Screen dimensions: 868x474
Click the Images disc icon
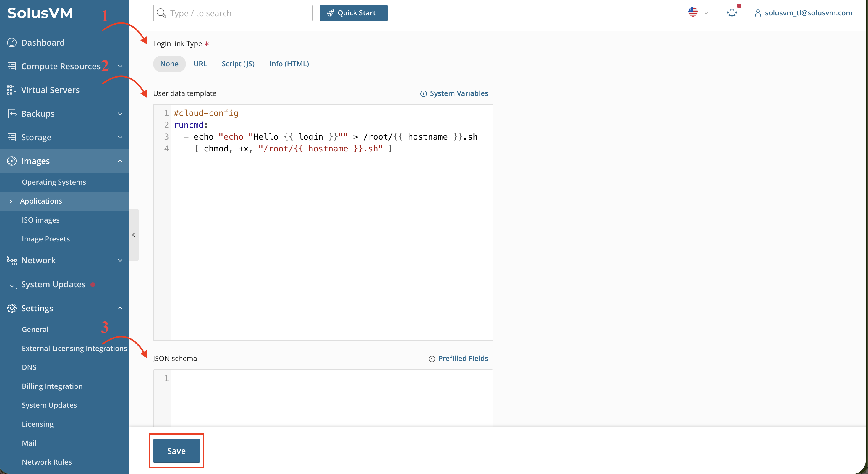coord(12,161)
